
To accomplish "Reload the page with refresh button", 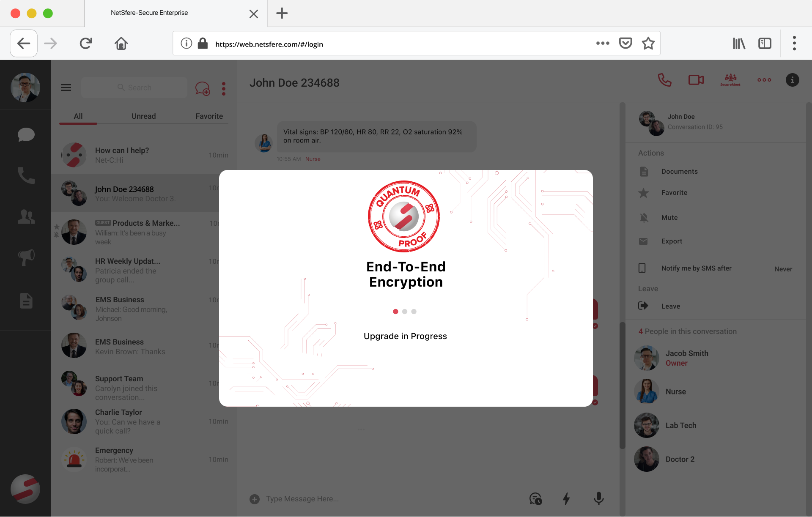I will [x=86, y=44].
